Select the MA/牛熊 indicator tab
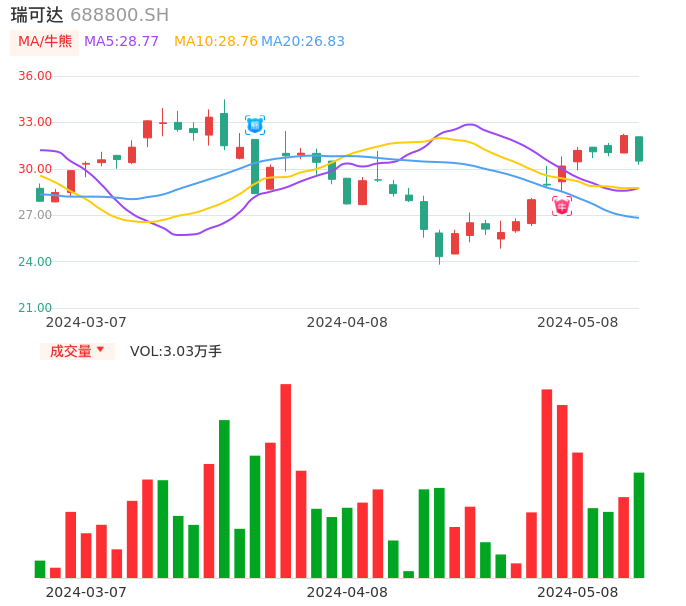 coord(45,42)
